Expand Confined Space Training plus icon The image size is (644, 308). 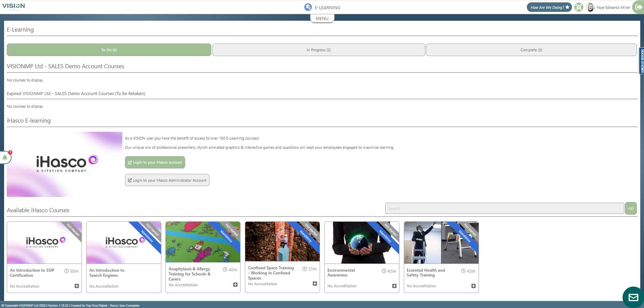(315, 284)
